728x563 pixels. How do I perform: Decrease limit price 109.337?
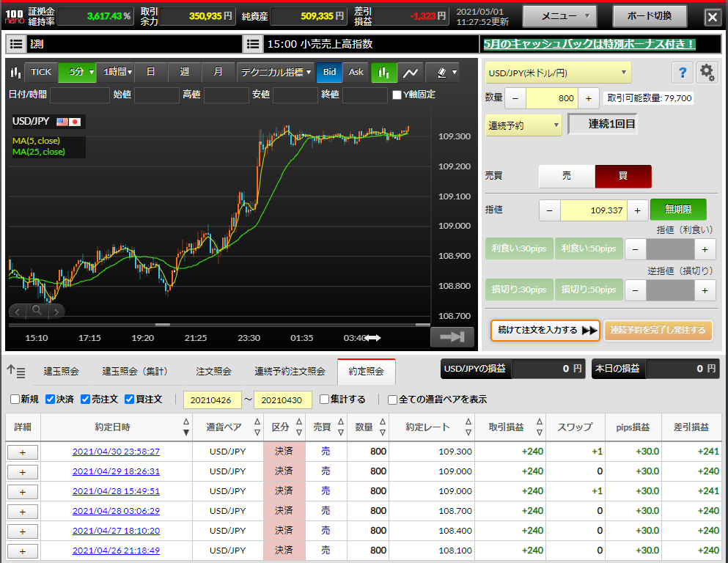(550, 210)
